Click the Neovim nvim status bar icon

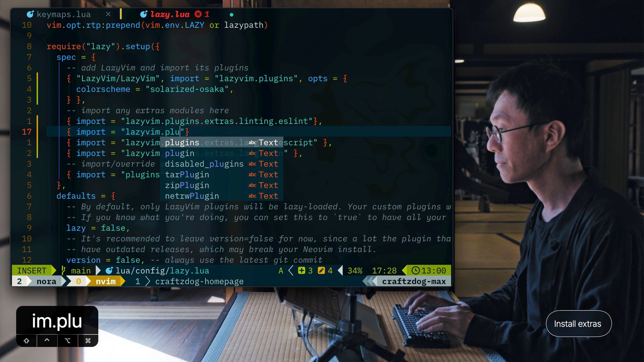pos(105,281)
